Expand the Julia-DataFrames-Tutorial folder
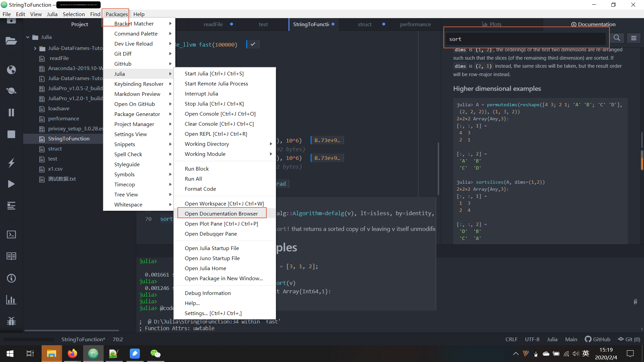Viewport: 644px width, 362px height. pyautogui.click(x=35, y=48)
